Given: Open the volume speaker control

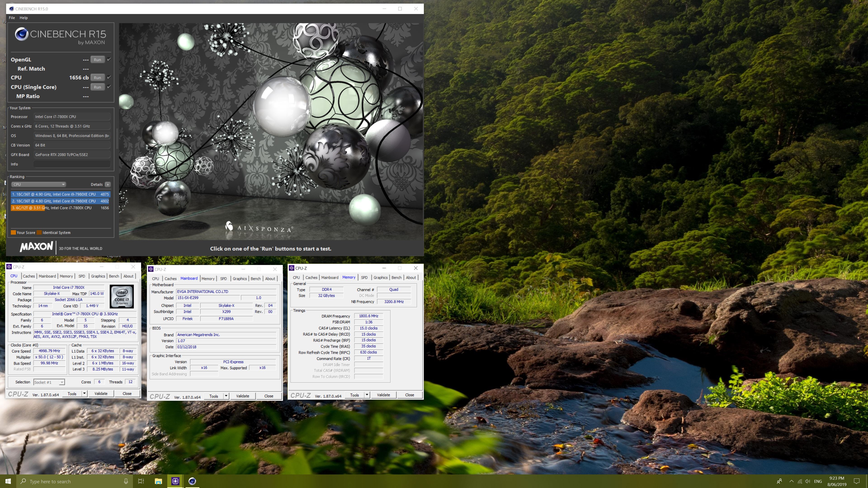Looking at the screenshot, I should click(808, 481).
